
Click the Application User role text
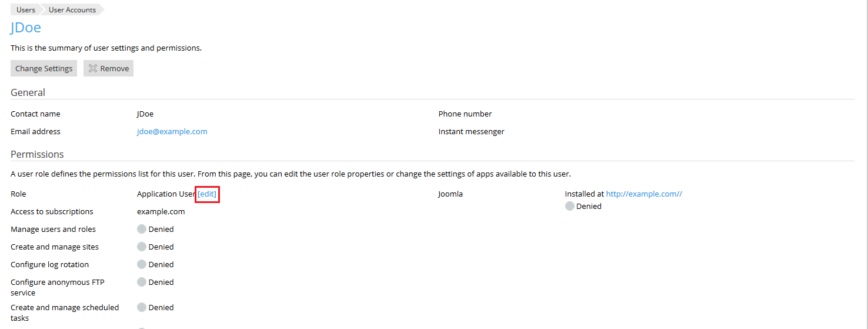coord(166,194)
